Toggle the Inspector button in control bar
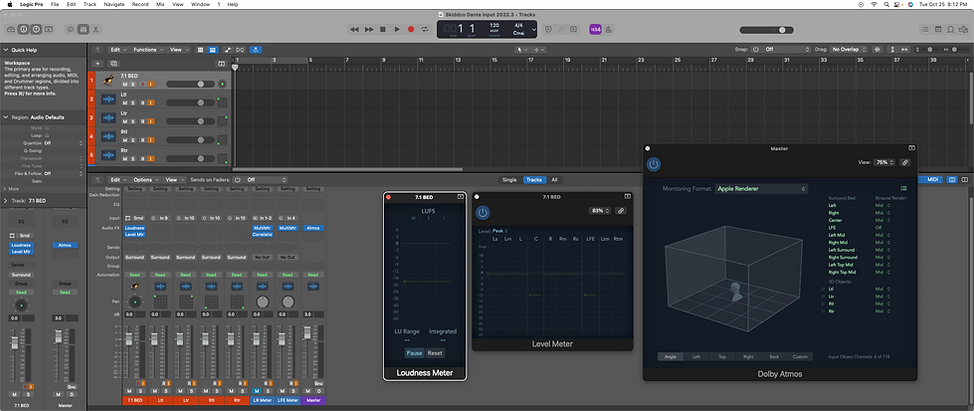Screen dimensions: 974x411 23,29
